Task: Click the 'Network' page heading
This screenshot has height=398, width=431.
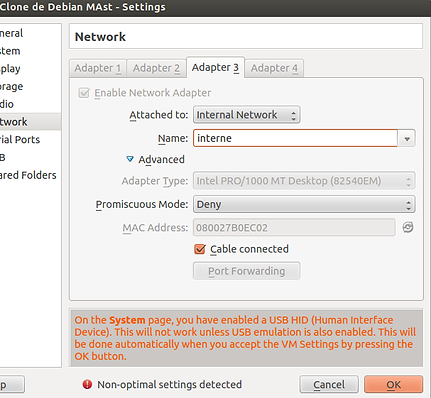Action: 100,37
